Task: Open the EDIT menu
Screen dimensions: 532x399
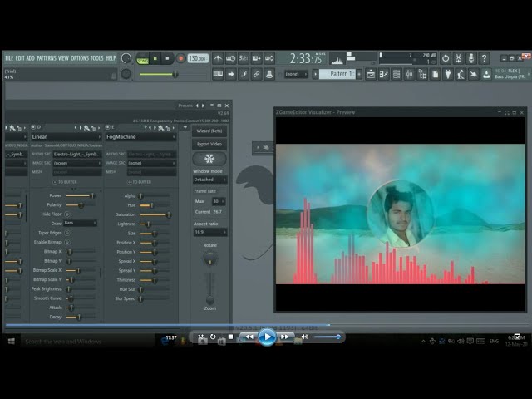Action: (20, 58)
